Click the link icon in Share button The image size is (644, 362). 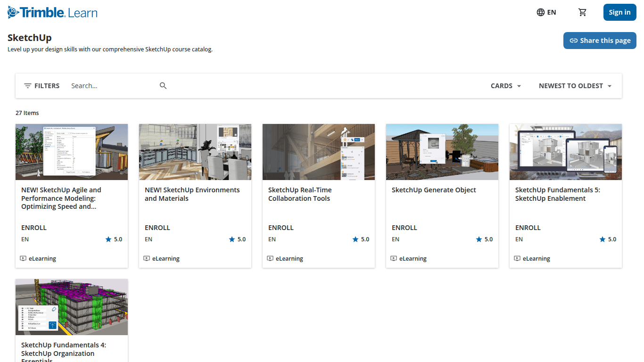click(x=574, y=41)
